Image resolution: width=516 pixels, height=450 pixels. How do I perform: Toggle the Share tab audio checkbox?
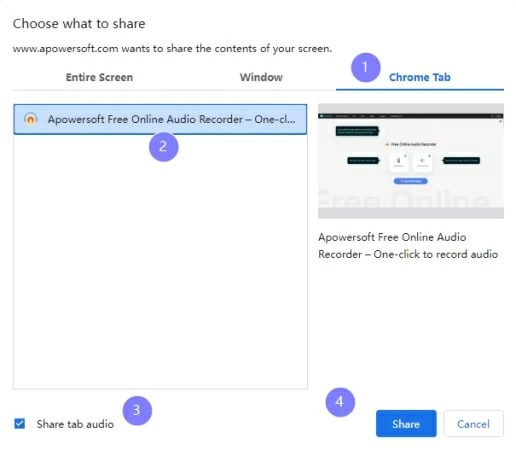click(20, 424)
